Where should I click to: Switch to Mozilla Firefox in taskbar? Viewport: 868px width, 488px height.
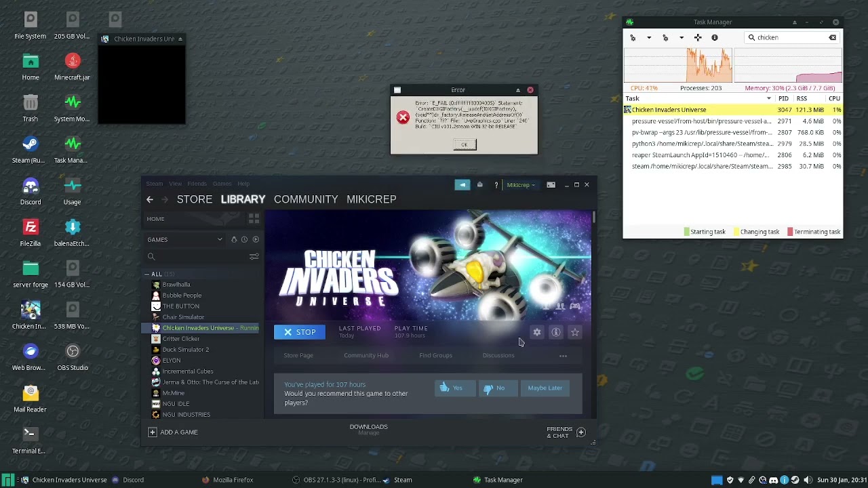[x=227, y=480]
